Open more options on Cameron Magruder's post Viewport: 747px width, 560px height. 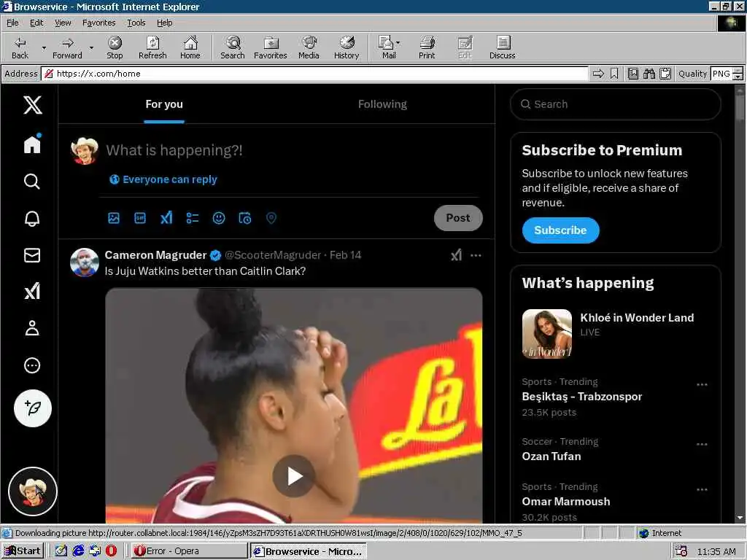(x=476, y=255)
